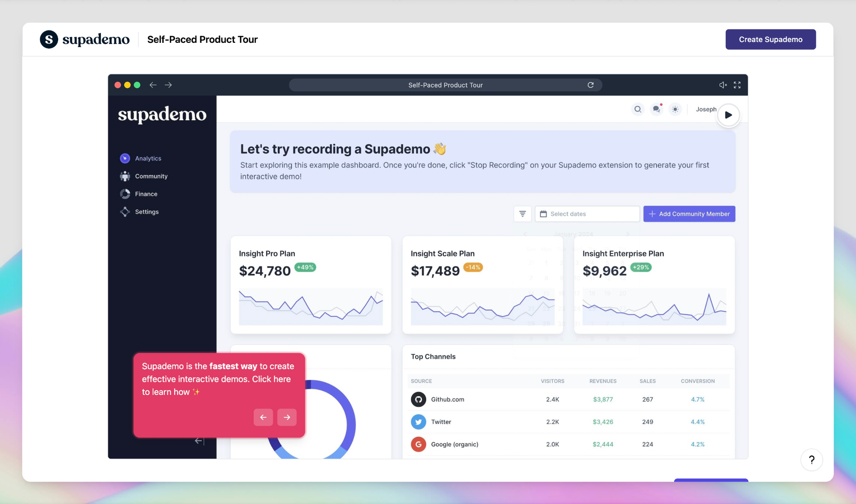
Task: Start autoplay with the round play button
Action: (x=728, y=115)
